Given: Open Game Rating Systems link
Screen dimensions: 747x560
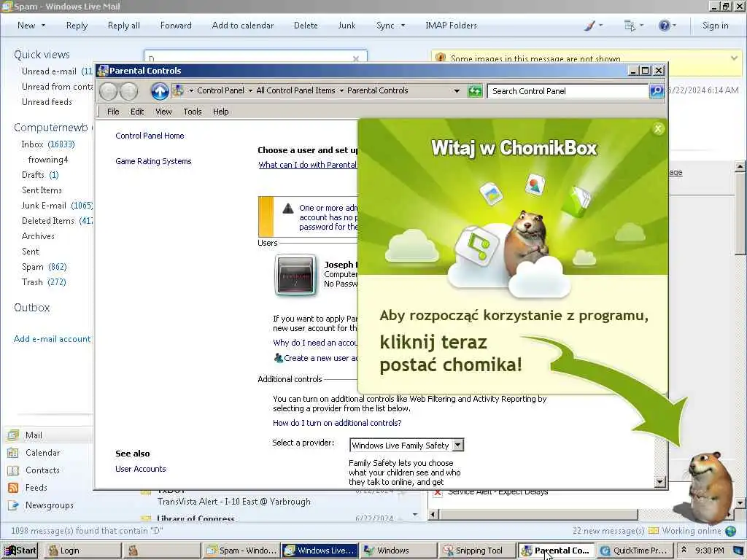Looking at the screenshot, I should pyautogui.click(x=153, y=161).
